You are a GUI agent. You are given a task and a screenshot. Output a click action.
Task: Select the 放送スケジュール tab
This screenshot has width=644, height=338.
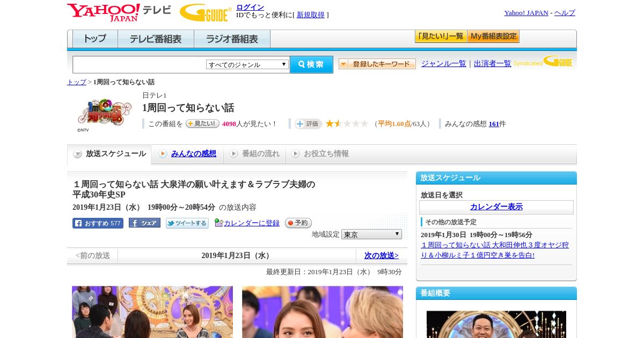109,154
